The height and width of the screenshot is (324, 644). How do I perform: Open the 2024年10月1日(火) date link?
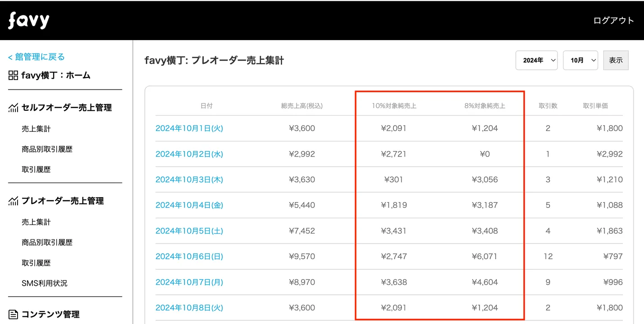tap(189, 128)
